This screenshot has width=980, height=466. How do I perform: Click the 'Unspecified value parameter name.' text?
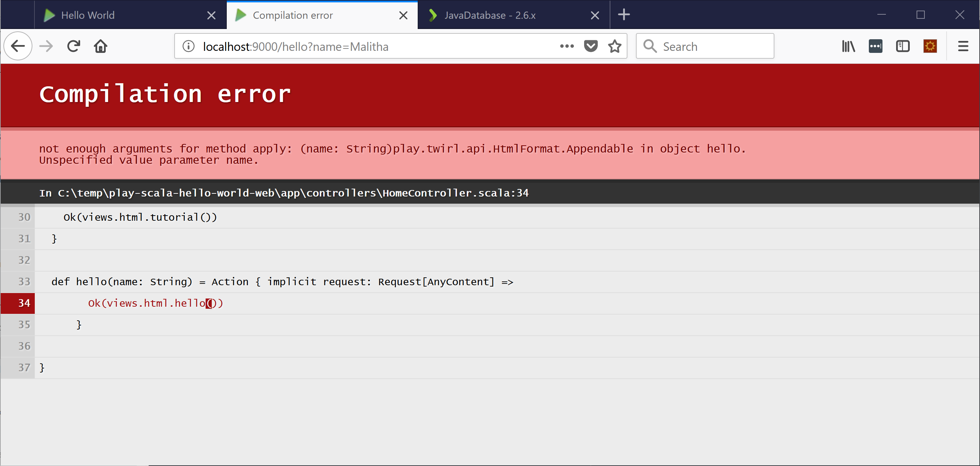149,160
